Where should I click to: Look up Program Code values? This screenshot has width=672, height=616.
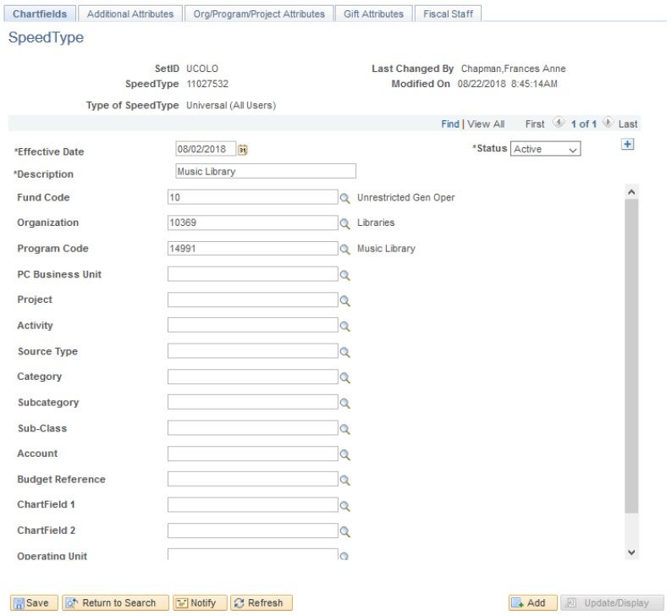[344, 249]
